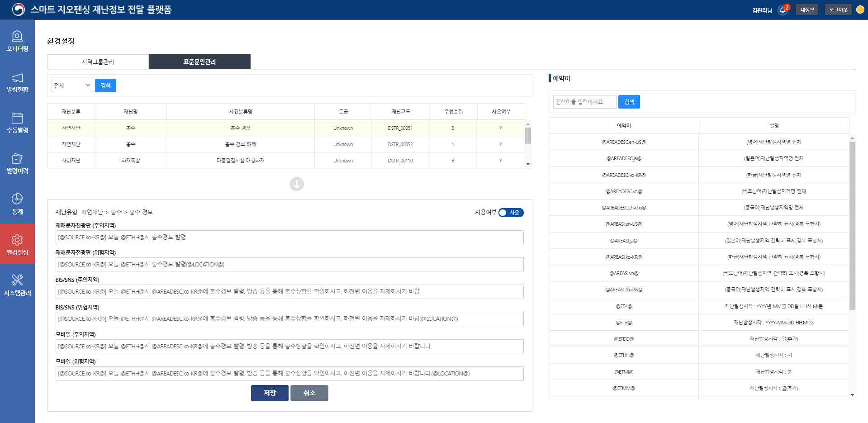Open the notification bell with badge

coord(783,10)
